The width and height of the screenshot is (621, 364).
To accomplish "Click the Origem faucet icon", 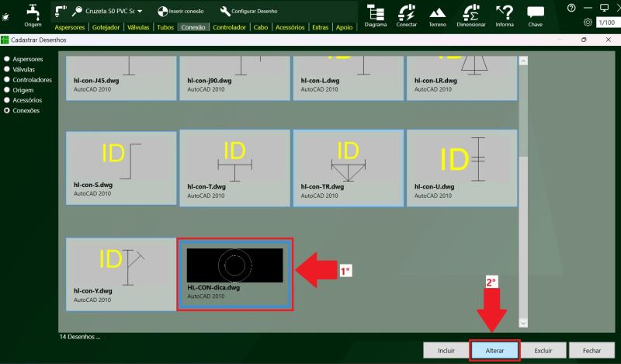I will pos(33,11).
